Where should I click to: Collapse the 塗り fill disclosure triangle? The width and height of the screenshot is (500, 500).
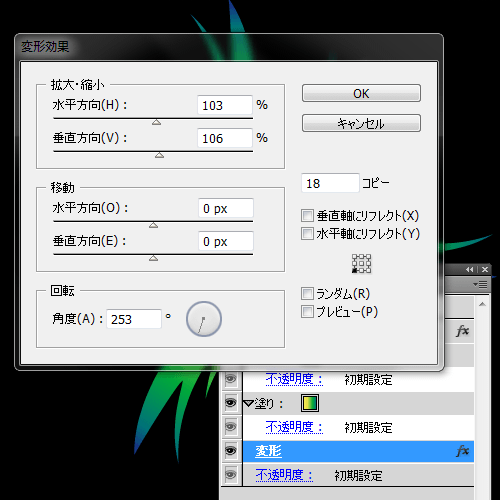click(248, 403)
